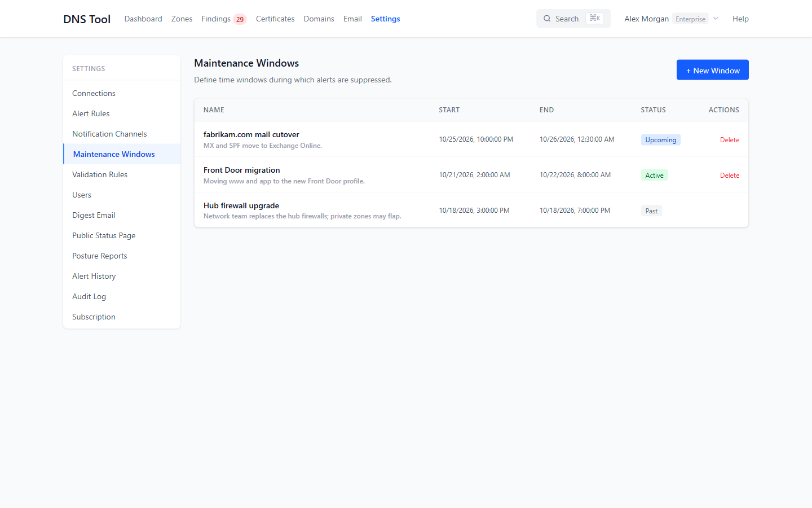This screenshot has width=812, height=508.
Task: Open Findings with 29 badge
Action: click(x=224, y=19)
